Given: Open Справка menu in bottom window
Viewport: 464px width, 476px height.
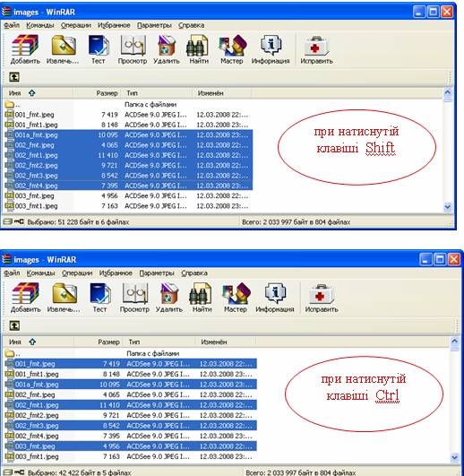Looking at the screenshot, I should 194,273.
